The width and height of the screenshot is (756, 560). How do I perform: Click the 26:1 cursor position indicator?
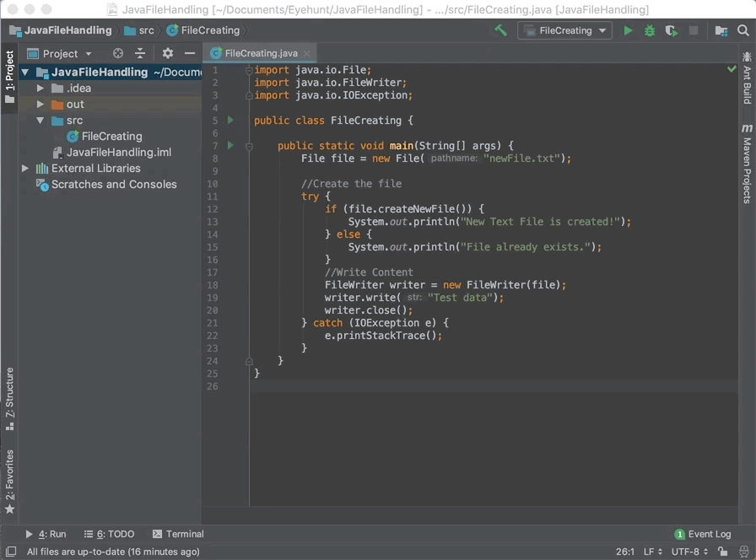625,552
